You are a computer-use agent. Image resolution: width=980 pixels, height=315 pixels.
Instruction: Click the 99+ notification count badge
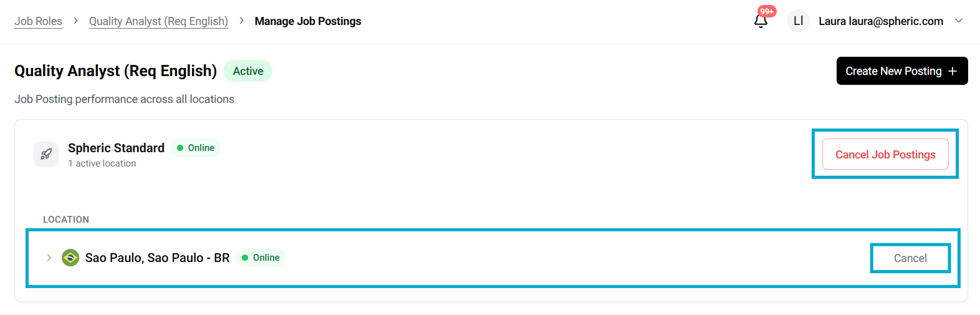pos(767,11)
